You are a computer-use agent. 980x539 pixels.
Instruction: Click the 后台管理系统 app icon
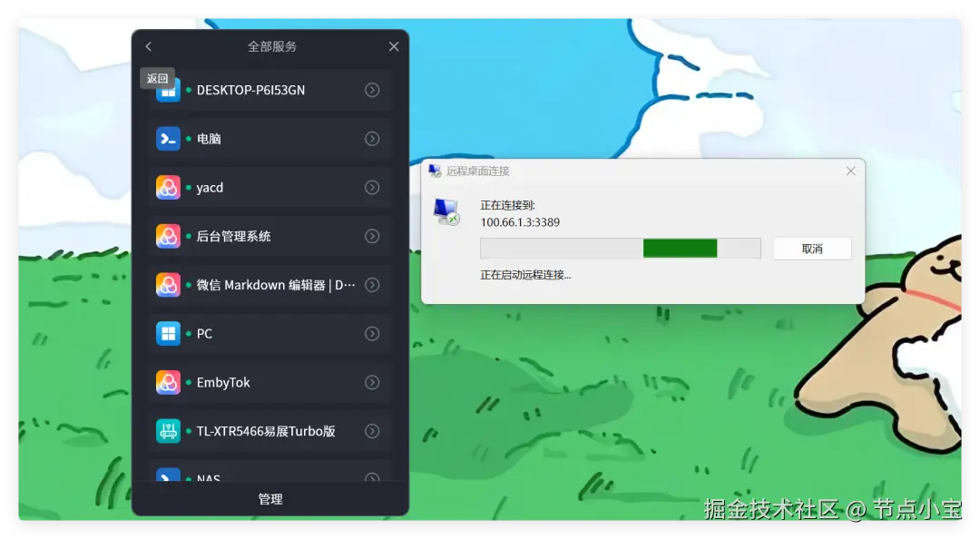(169, 236)
